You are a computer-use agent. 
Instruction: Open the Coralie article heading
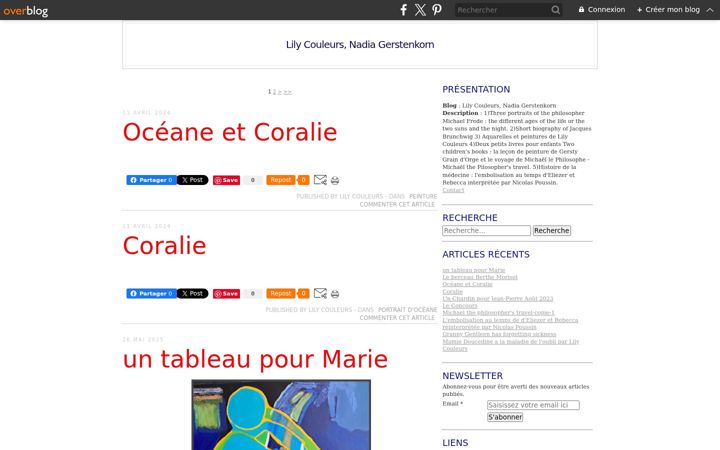[164, 246]
